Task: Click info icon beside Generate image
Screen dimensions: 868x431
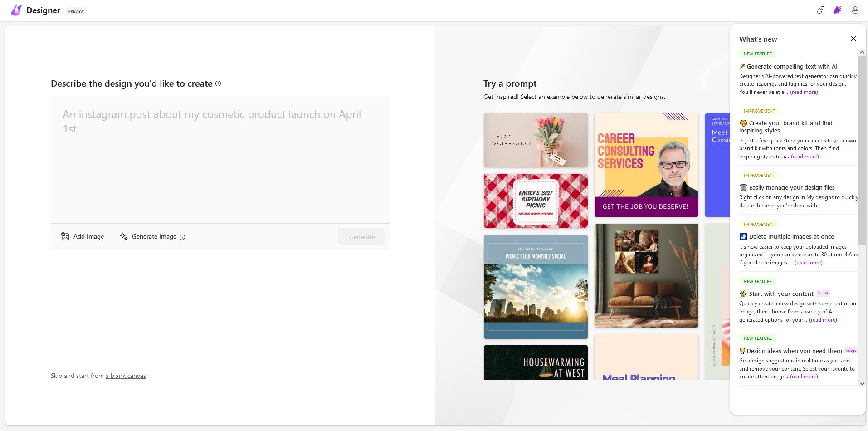Action: click(x=182, y=237)
